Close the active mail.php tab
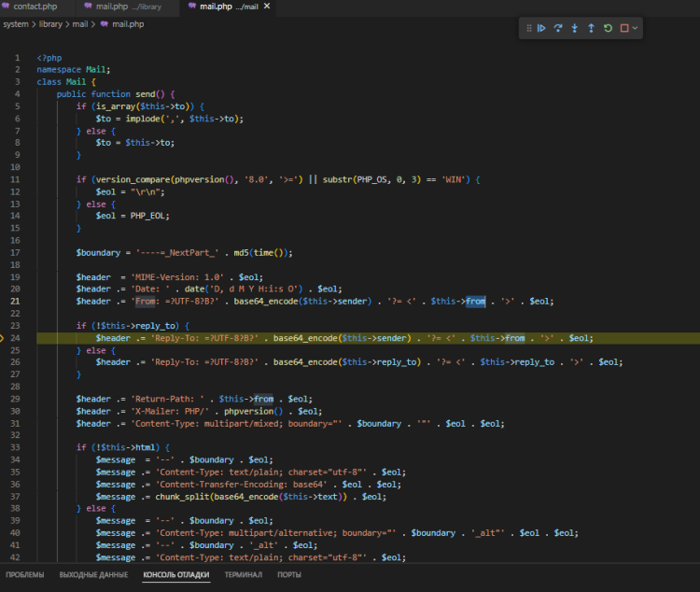Image resolution: width=700 pixels, height=592 pixels. click(268, 7)
